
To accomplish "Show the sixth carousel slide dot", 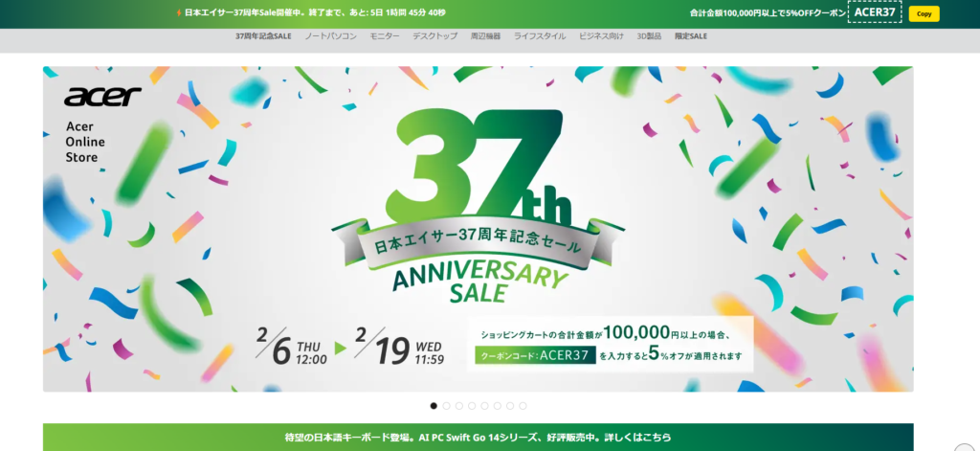I will tap(498, 406).
